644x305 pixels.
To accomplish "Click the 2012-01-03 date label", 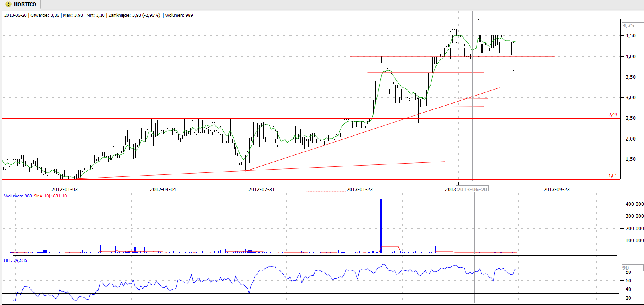I will coord(65,189).
